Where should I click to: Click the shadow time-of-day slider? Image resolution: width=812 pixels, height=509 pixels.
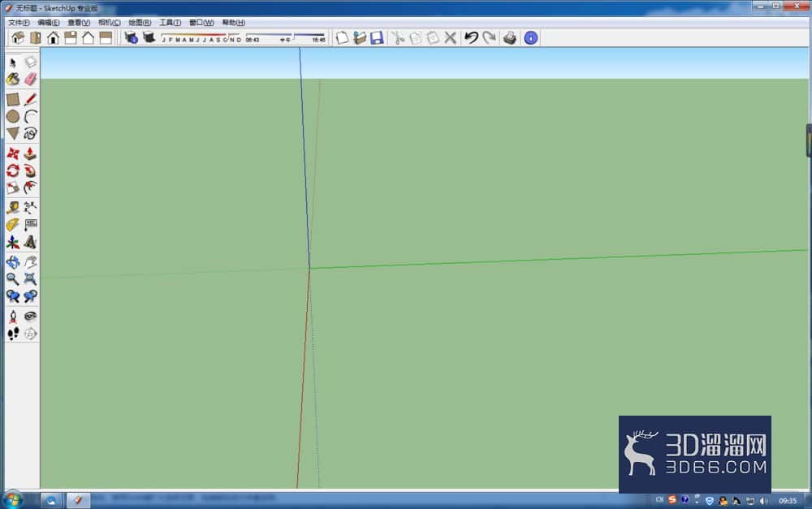click(286, 38)
